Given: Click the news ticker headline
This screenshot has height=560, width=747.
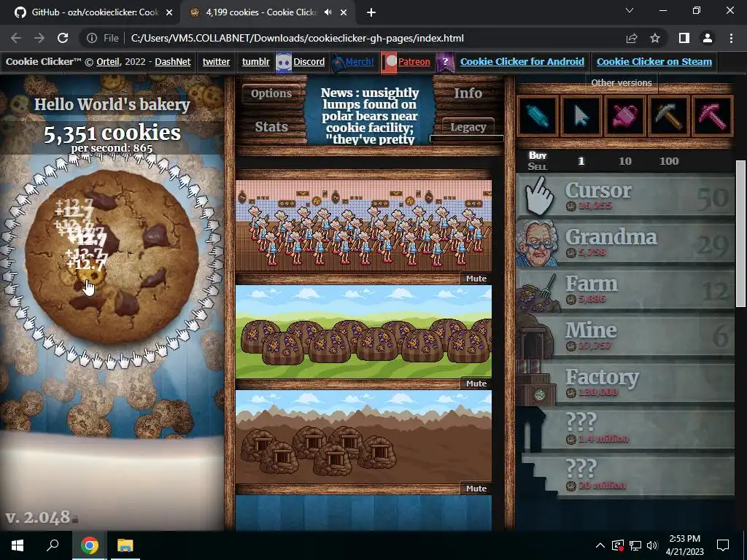Looking at the screenshot, I should click(370, 116).
